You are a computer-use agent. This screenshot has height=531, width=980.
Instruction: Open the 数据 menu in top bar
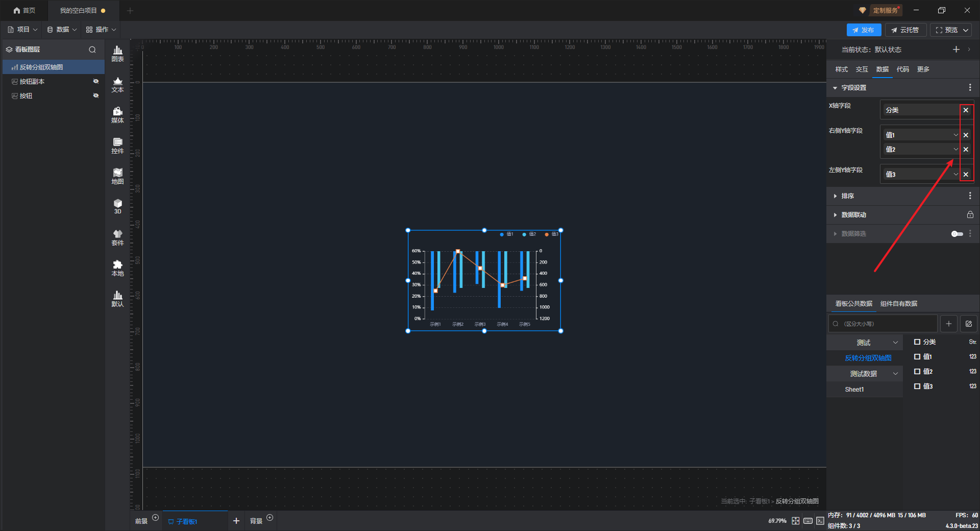click(x=62, y=30)
